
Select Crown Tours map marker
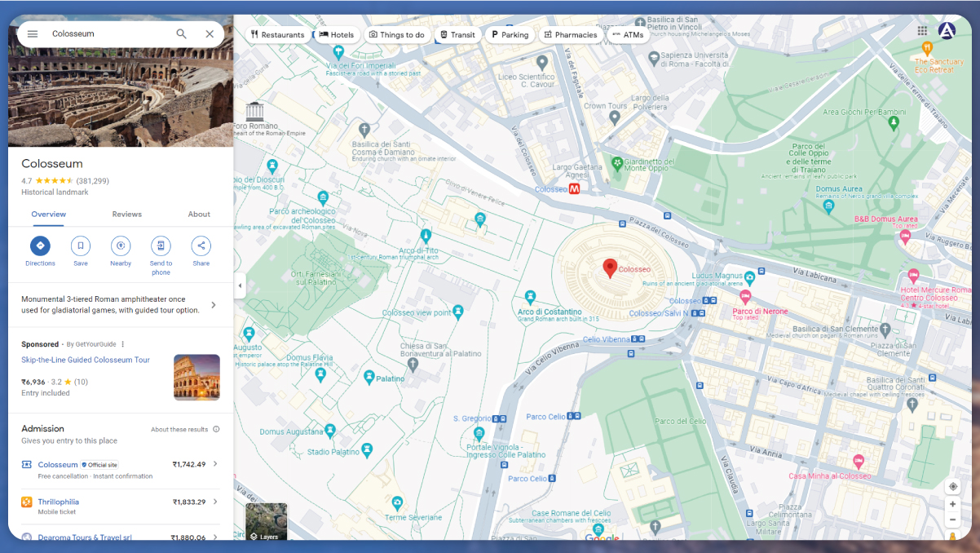tap(616, 118)
